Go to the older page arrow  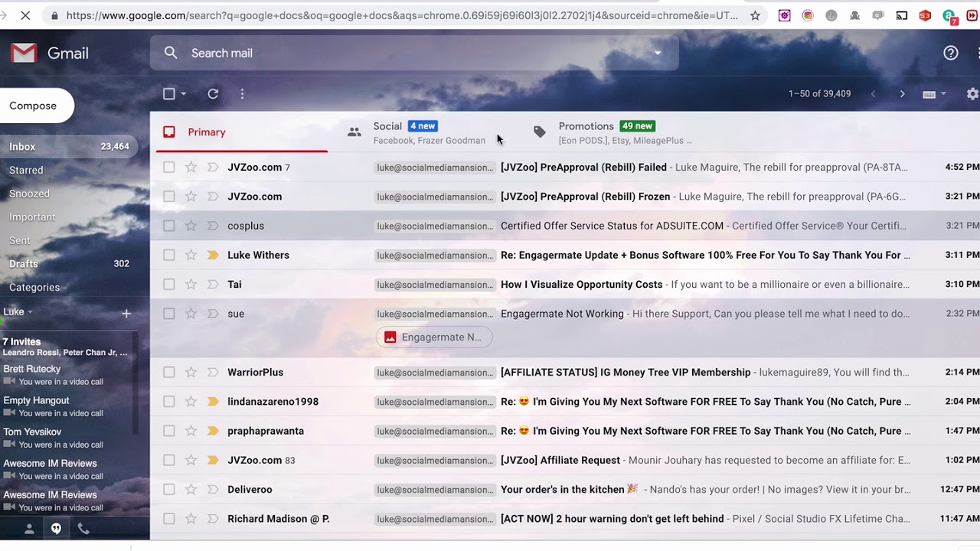(902, 93)
